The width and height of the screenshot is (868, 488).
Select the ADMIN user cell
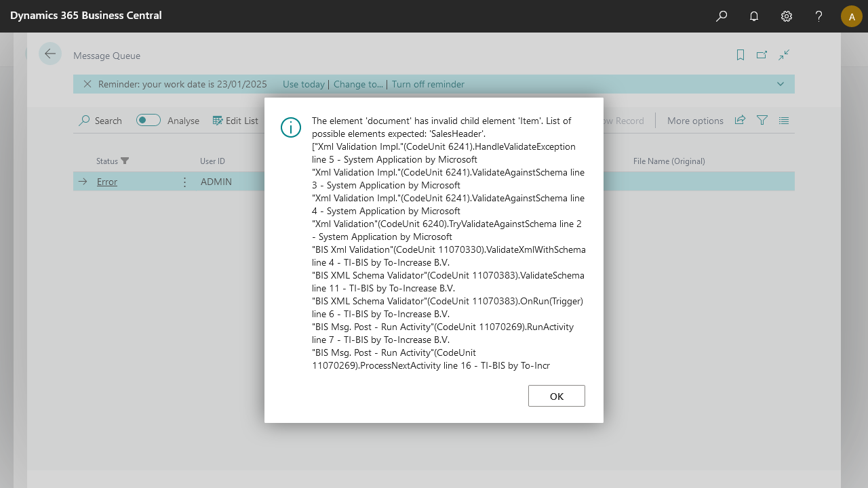[x=216, y=182]
